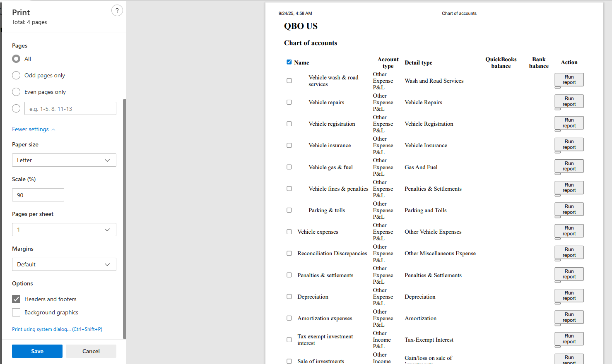Run report for Depreciation
Image resolution: width=612 pixels, height=364 pixels.
tap(569, 295)
